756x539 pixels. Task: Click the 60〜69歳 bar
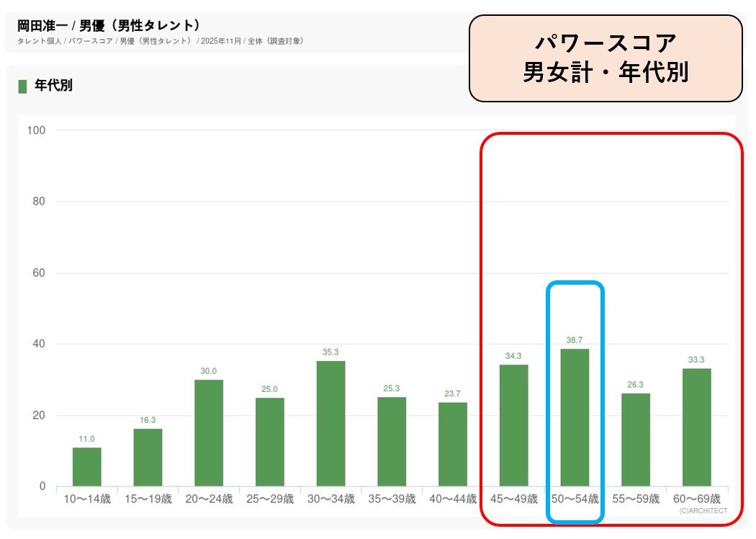click(x=696, y=427)
